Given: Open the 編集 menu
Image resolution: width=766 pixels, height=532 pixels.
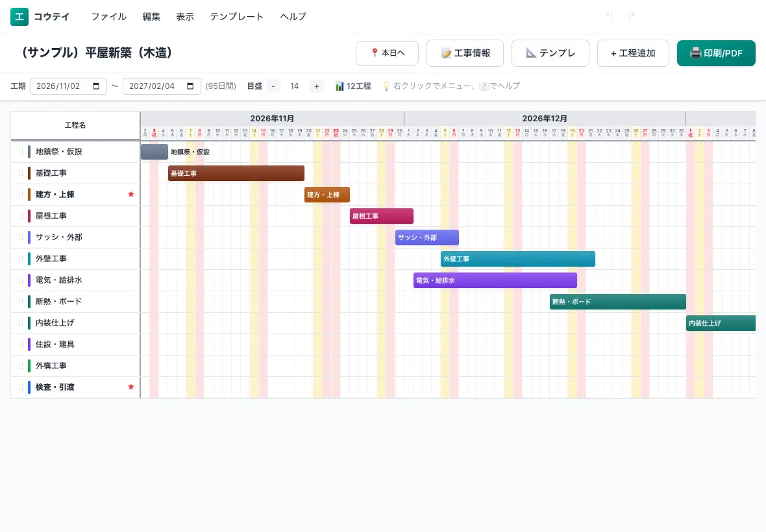Looking at the screenshot, I should pos(151,17).
